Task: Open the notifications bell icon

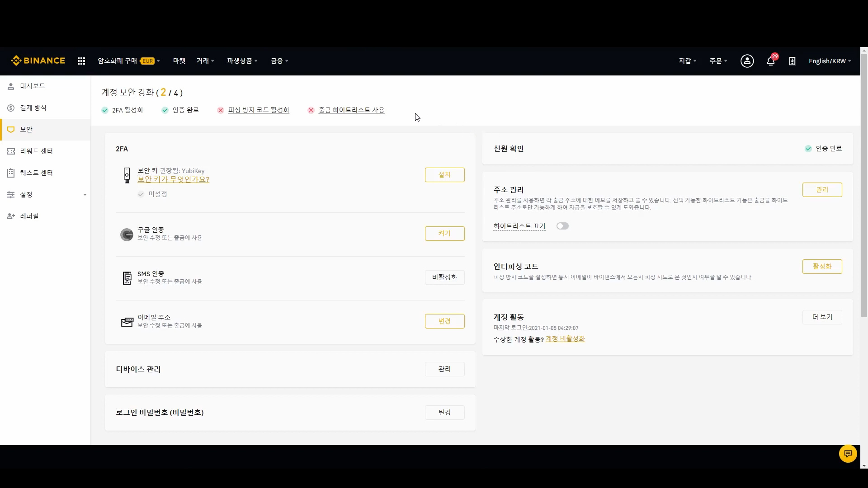Action: (771, 61)
